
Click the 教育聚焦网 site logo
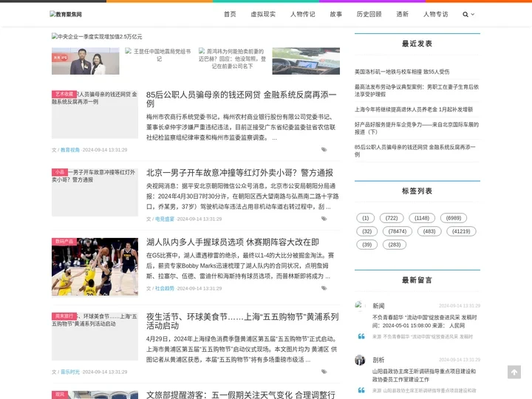(66, 14)
